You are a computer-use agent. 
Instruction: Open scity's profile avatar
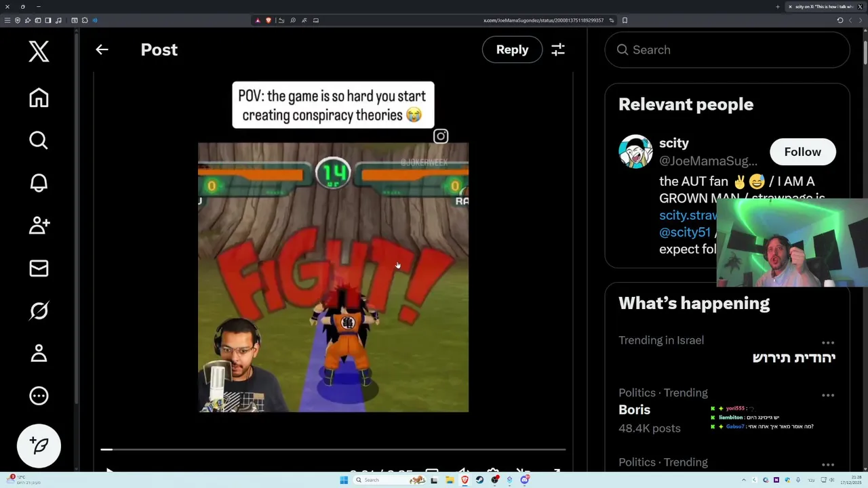point(635,151)
